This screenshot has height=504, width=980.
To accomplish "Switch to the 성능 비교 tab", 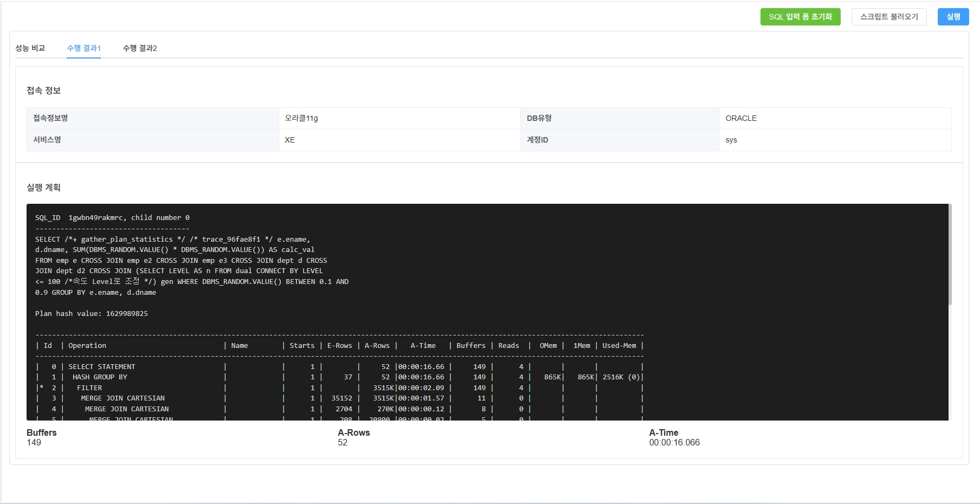I will point(30,48).
